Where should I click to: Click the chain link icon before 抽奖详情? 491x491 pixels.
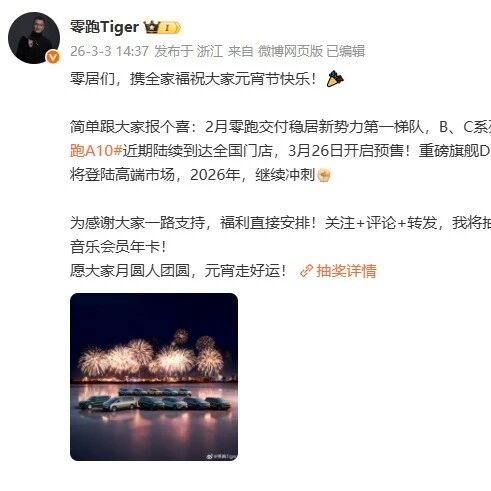pyautogui.click(x=306, y=271)
